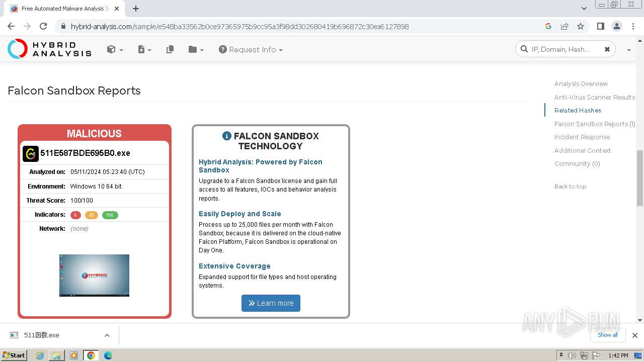Open tab search chevron
Screen dimensions: 644x362
pyautogui.click(x=584, y=9)
